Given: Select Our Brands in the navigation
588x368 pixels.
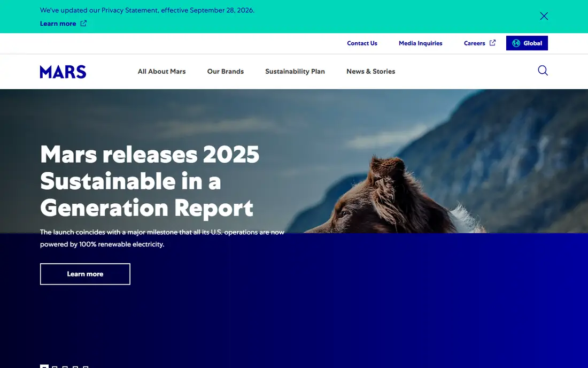Looking at the screenshot, I should click(x=226, y=71).
